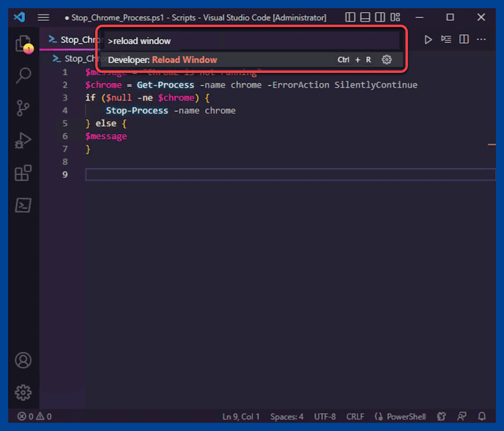Screen dimensions: 504x431
Task: Open the hamburger application menu
Action: pos(44,17)
